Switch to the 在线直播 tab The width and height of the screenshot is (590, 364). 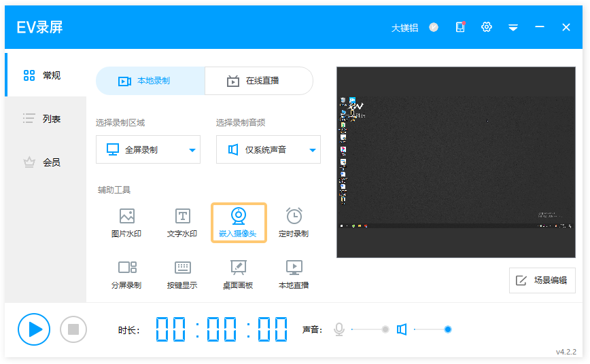pos(258,81)
